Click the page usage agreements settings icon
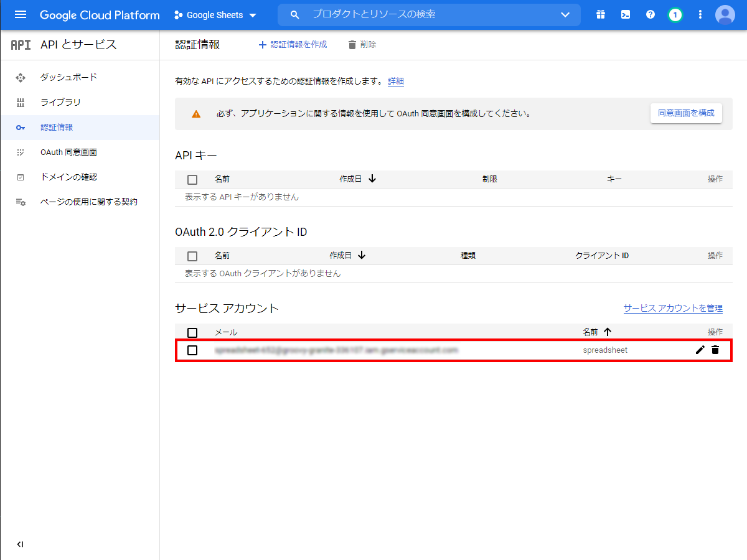 coord(21,202)
